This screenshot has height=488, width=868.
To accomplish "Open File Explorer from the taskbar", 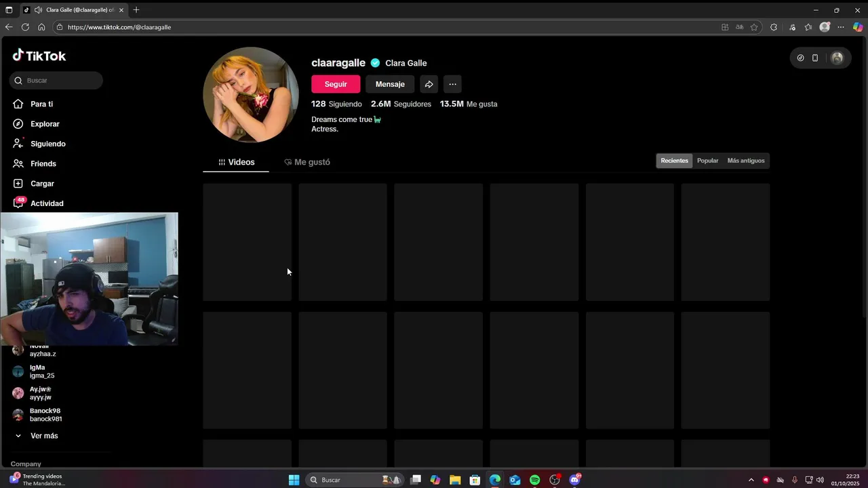I will (455, 480).
